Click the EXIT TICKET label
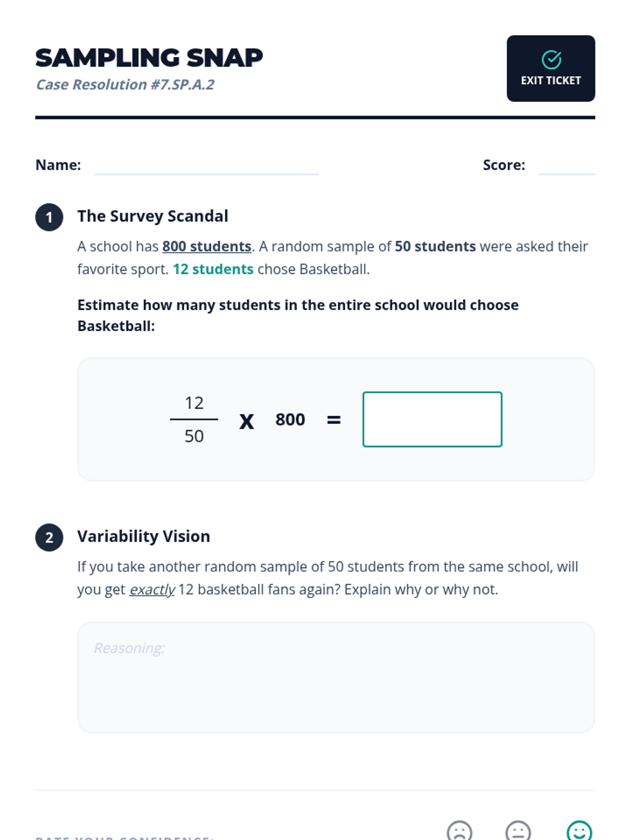The width and height of the screenshot is (630, 840). pos(551,81)
